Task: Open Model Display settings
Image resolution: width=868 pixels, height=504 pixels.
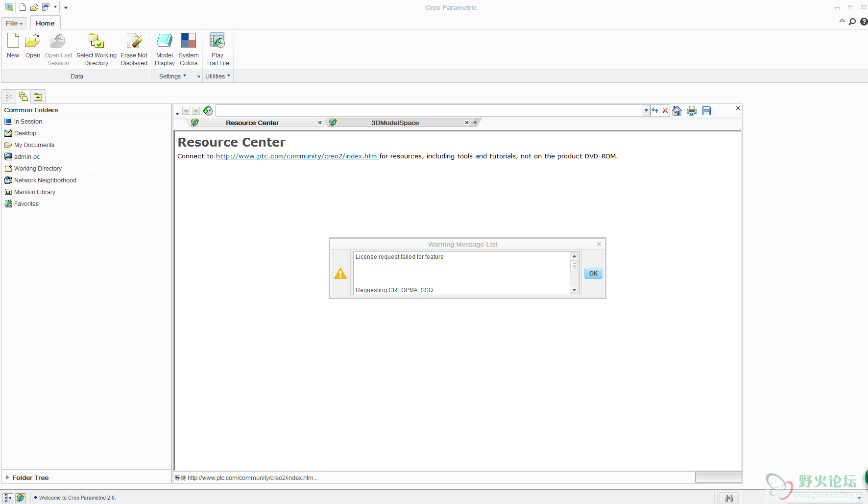Action: click(165, 50)
